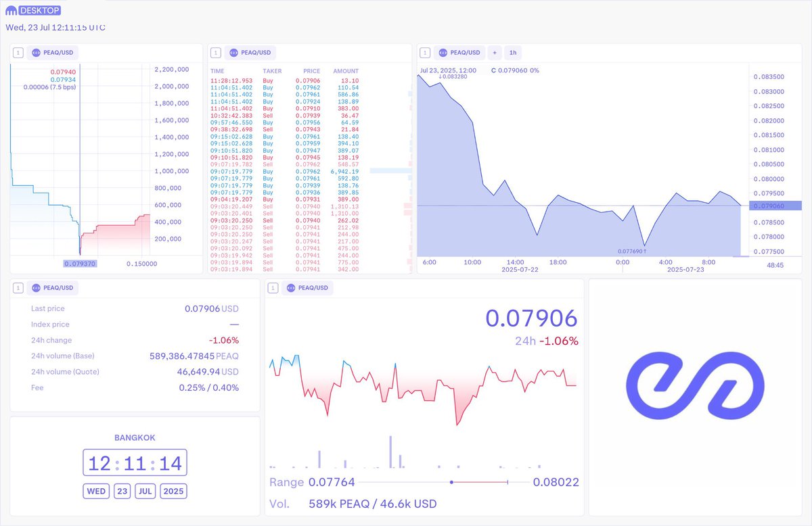
Task: Click the ask price 0.07940 in depth chart
Action: pyautogui.click(x=63, y=72)
